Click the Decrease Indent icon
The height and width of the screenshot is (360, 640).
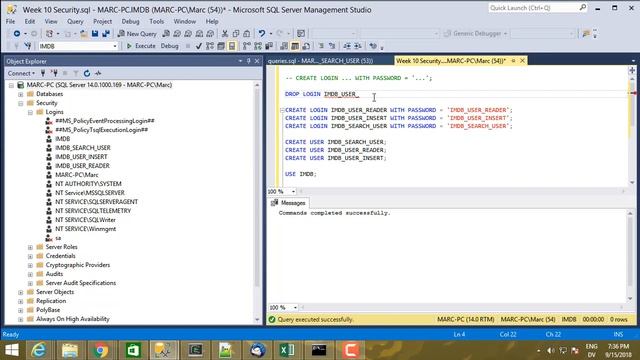[x=347, y=46]
